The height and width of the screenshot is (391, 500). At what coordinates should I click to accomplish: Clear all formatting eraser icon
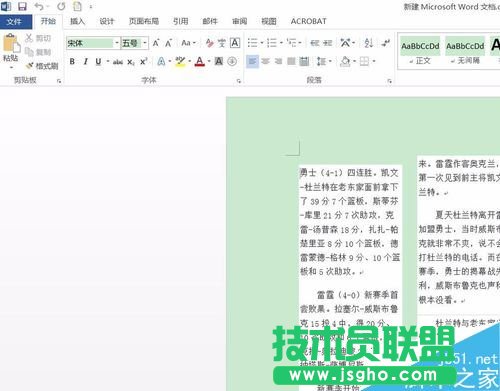tap(209, 43)
